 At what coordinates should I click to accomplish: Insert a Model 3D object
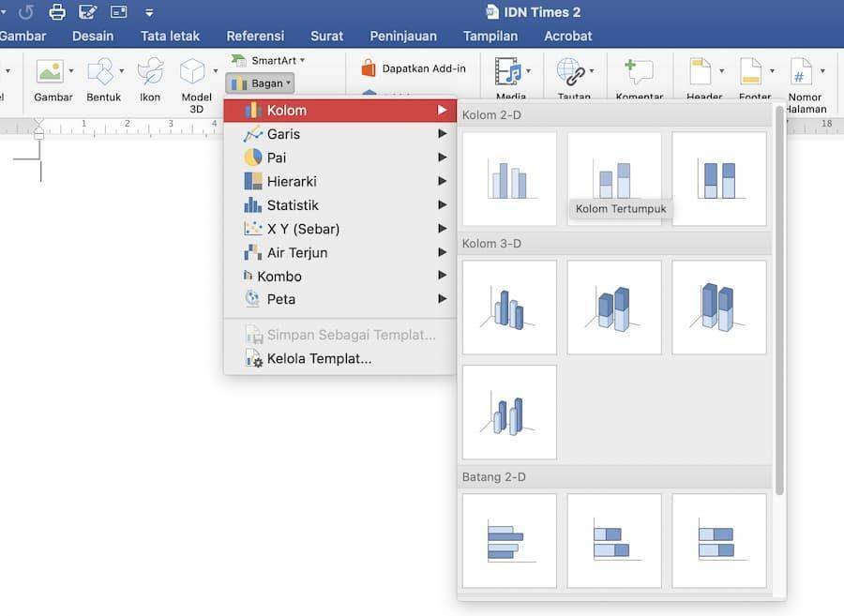click(192, 71)
